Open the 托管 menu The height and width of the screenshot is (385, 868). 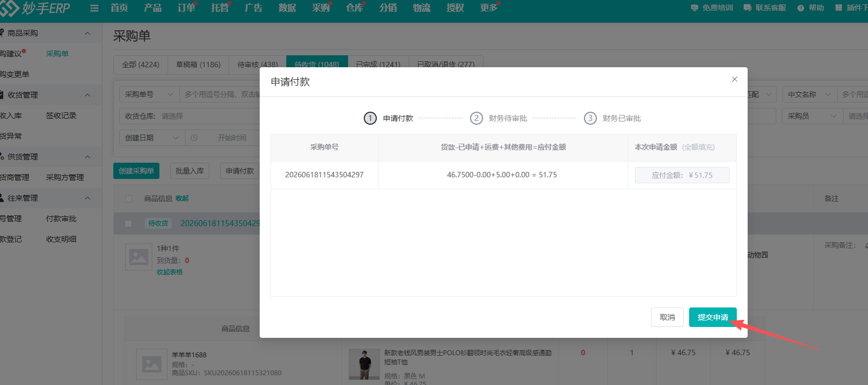(220, 8)
